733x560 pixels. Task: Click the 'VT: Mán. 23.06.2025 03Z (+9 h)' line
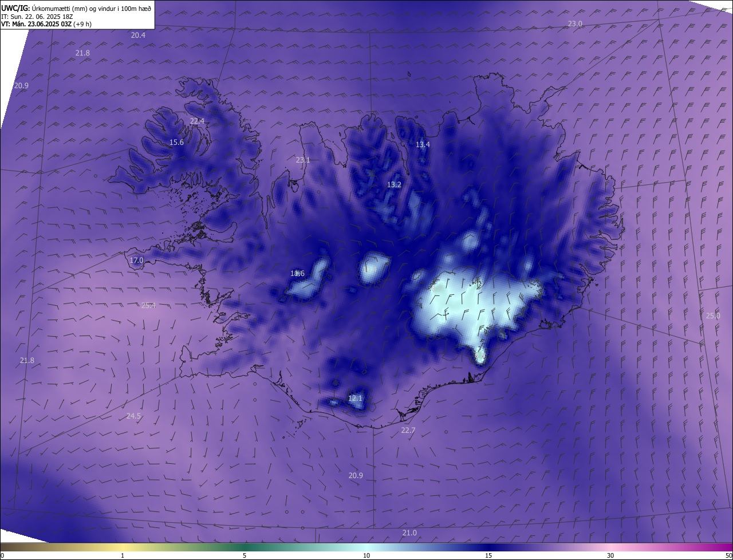click(x=46, y=24)
